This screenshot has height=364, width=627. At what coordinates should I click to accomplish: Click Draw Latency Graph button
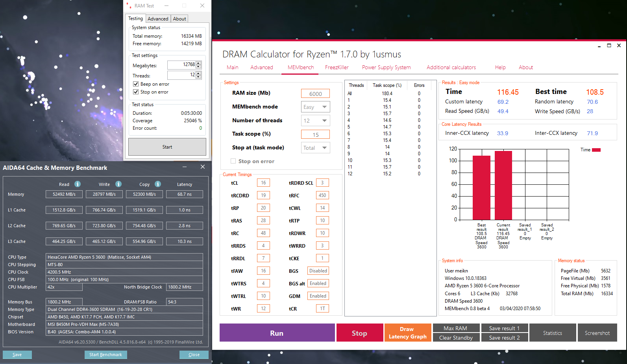point(408,333)
